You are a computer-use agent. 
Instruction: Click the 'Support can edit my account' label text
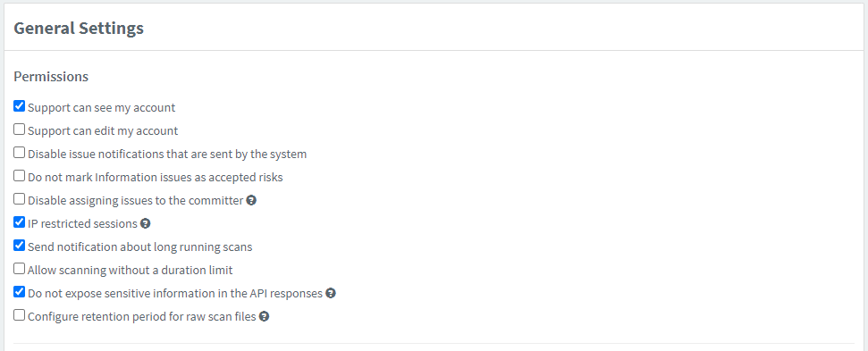[103, 131]
